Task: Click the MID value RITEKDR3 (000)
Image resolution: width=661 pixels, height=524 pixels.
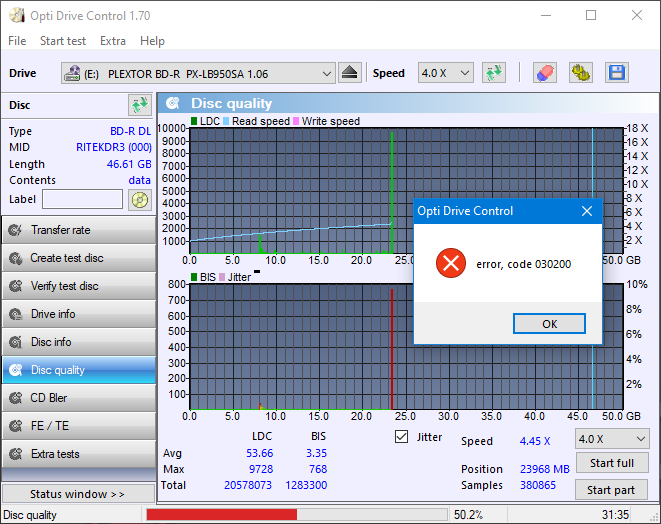Action: pyautogui.click(x=113, y=147)
